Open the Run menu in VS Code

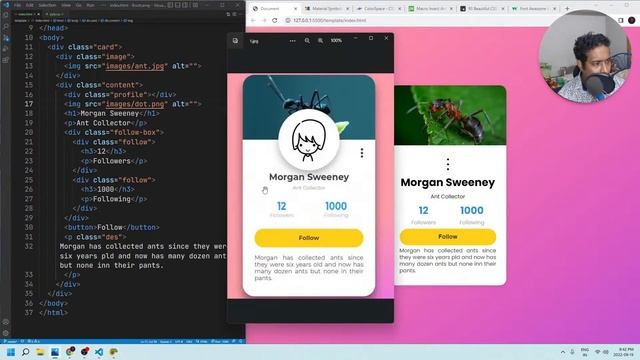90,5
